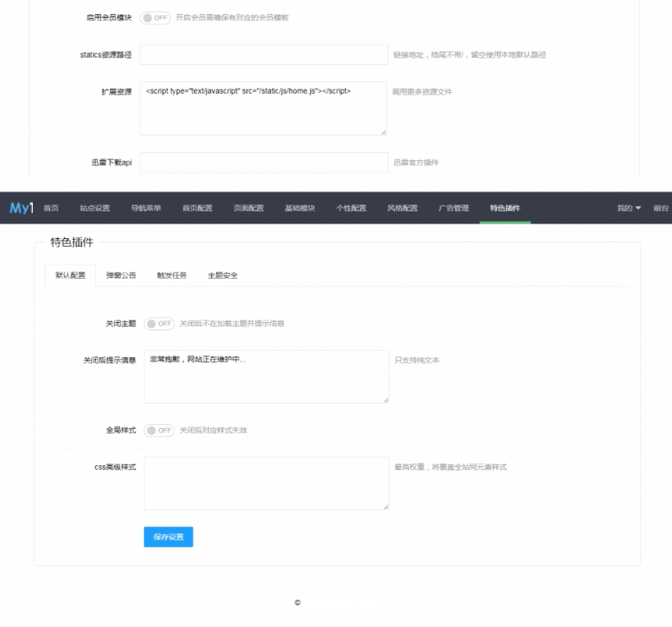Switch to the 弹窗公告 tab
The height and width of the screenshot is (627, 672).
[121, 275]
